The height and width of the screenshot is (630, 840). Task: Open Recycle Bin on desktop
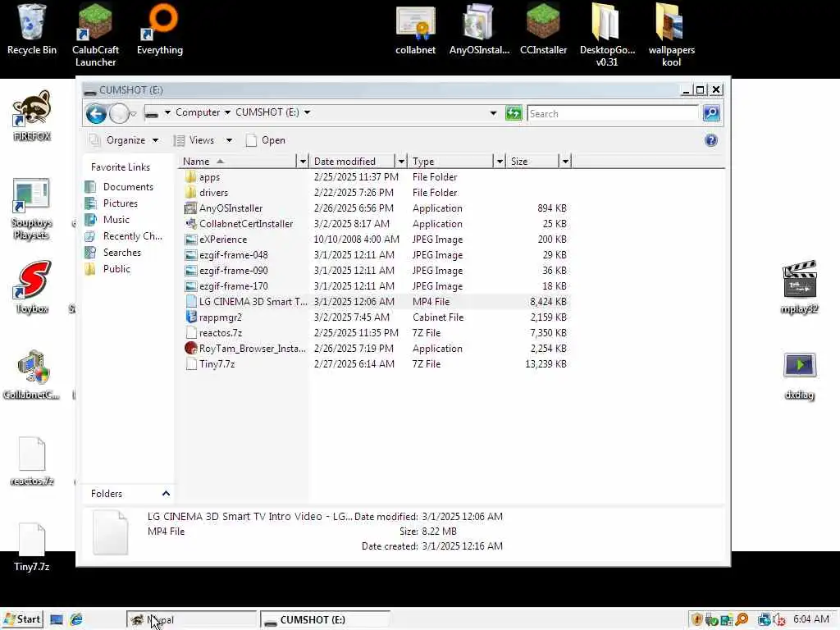(32, 30)
